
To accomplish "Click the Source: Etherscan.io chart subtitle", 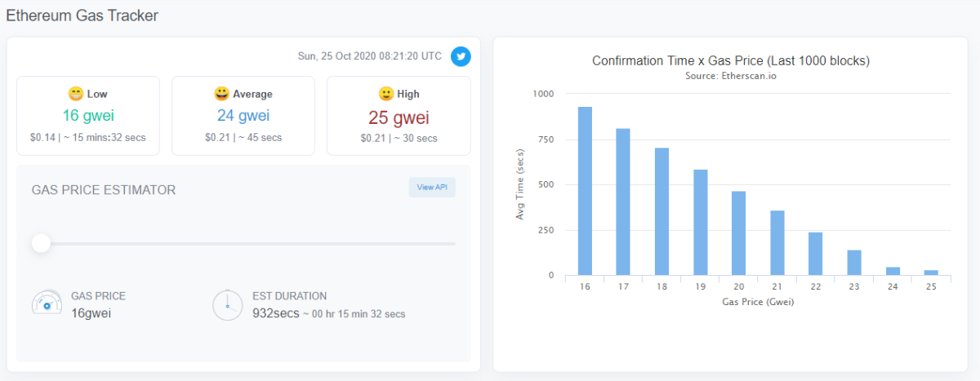I will [x=730, y=76].
